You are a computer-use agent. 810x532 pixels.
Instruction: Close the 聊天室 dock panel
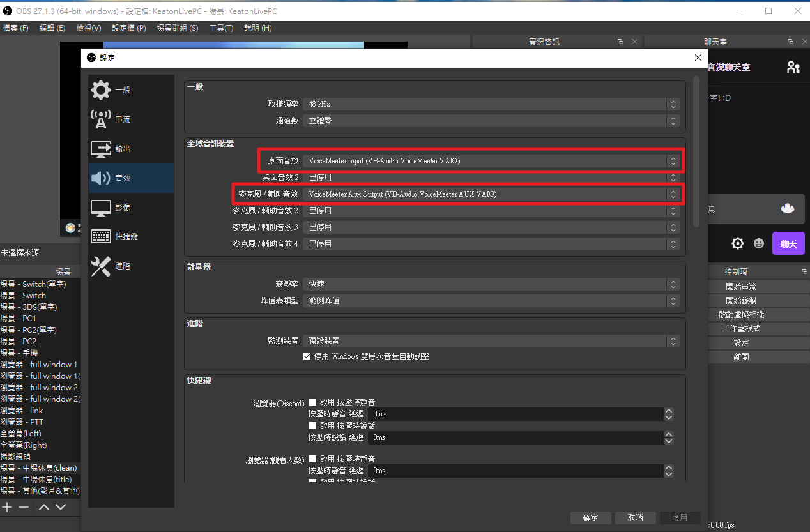click(804, 42)
